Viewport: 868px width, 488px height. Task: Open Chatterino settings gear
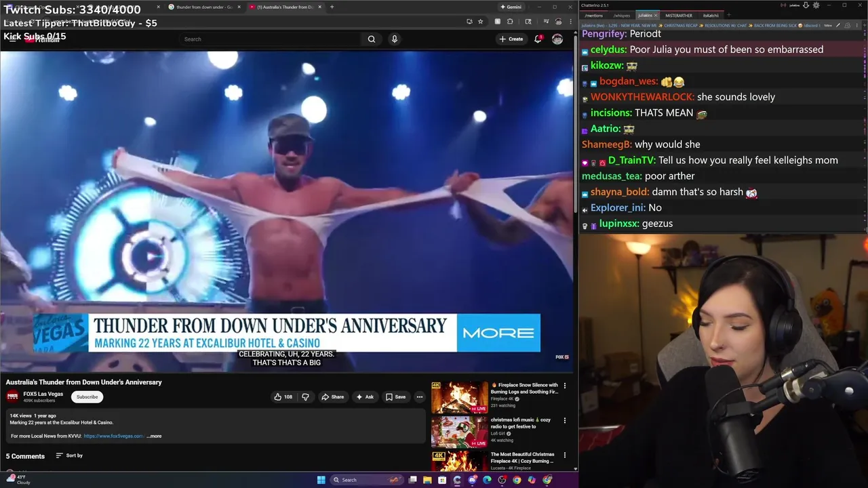pos(816,5)
